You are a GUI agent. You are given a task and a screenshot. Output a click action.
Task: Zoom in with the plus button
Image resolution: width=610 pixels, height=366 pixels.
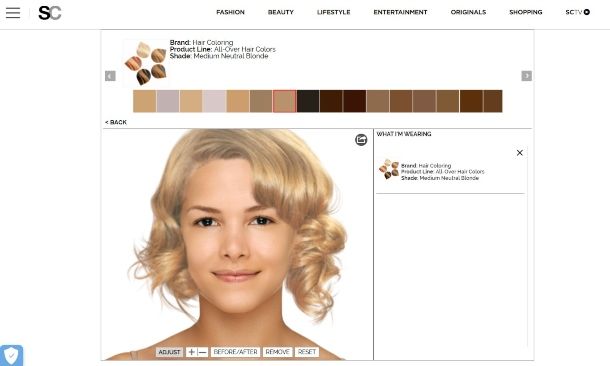[x=191, y=352]
